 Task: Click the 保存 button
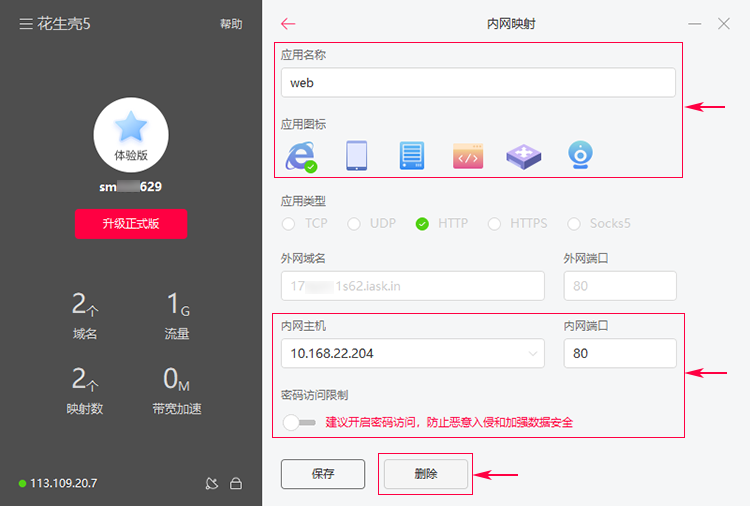pos(323,474)
